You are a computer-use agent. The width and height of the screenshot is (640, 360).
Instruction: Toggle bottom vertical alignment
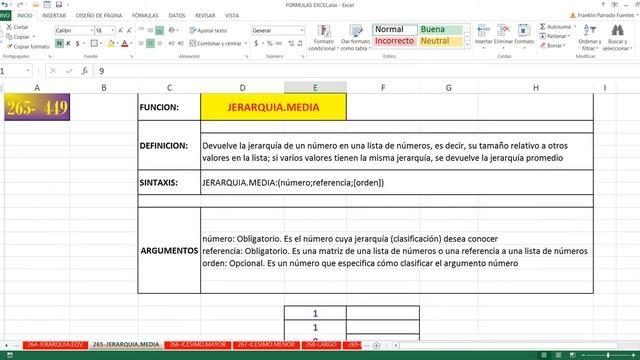pos(160,30)
